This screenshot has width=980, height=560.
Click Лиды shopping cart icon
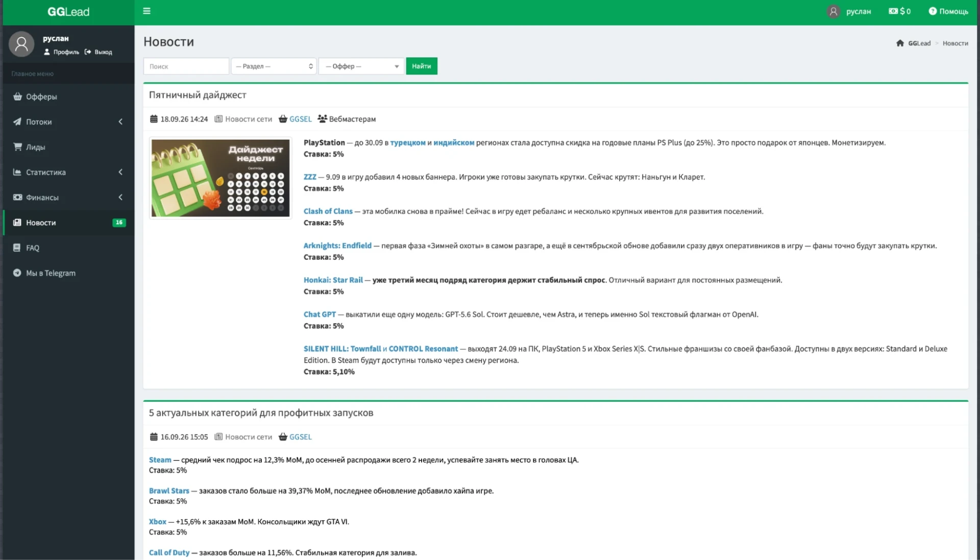click(17, 146)
